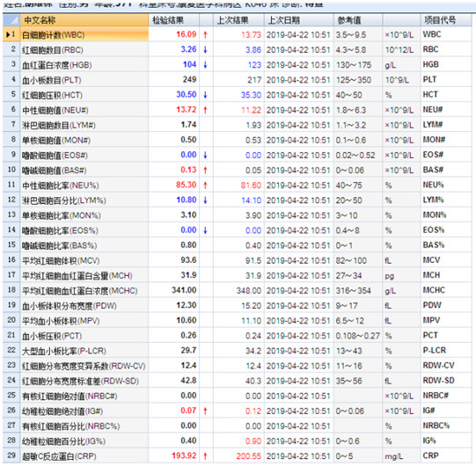
Task: Click the EOS% low blue arrow
Action: 206,230
